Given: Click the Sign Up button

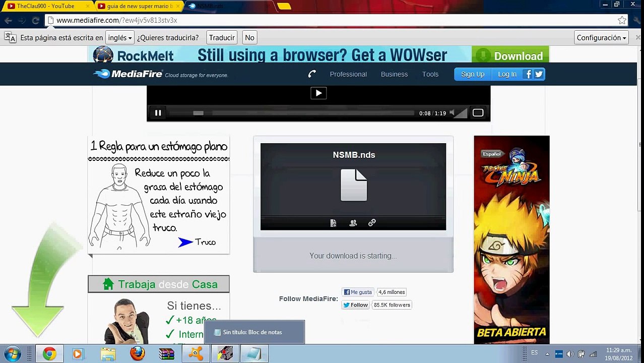Looking at the screenshot, I should pos(473,74).
